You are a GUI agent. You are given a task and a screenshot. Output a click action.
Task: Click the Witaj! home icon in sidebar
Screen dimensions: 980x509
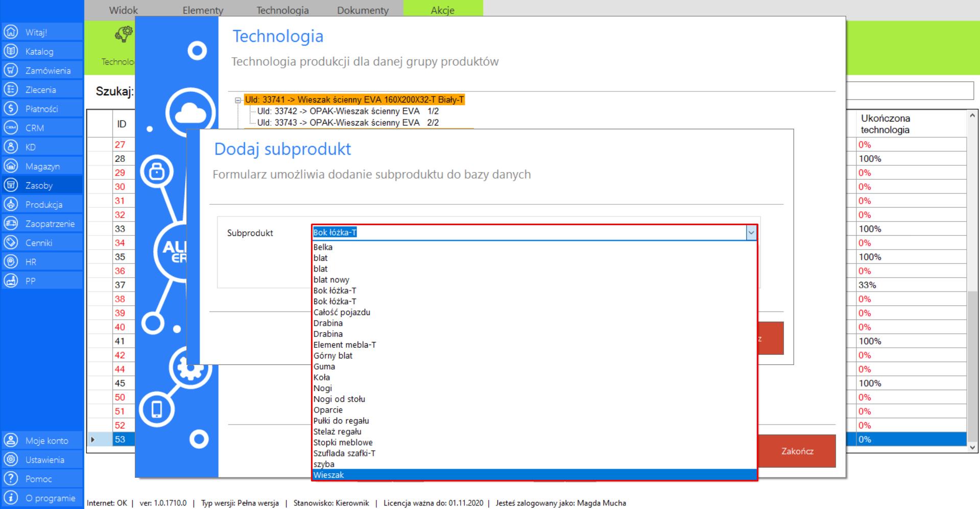pyautogui.click(x=11, y=32)
